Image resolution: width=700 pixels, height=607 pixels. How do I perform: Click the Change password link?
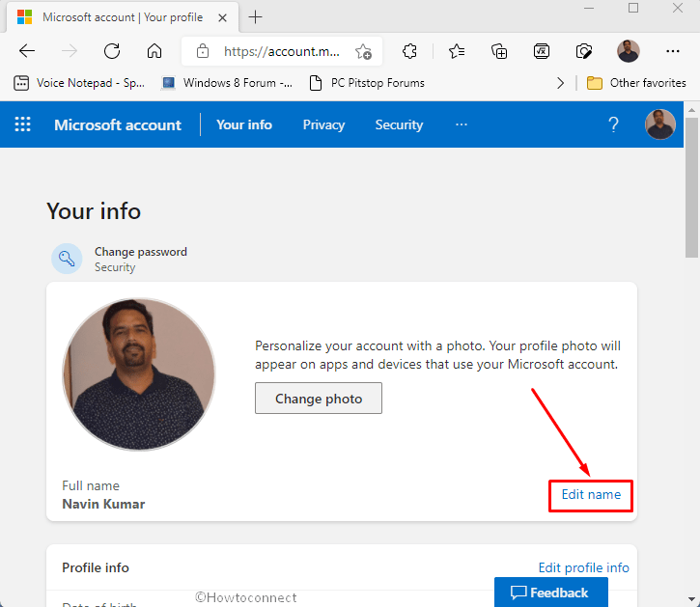tap(141, 252)
